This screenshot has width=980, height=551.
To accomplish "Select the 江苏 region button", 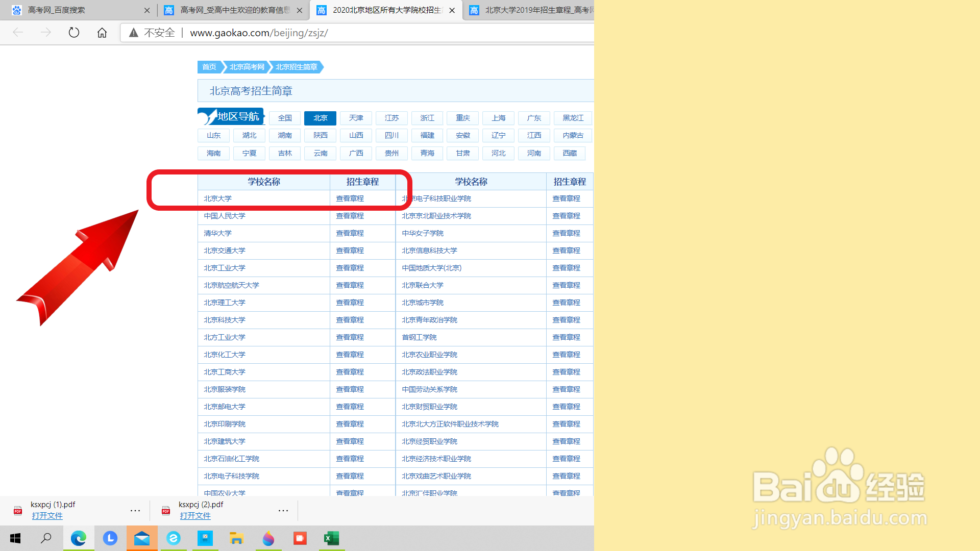I will click(391, 118).
